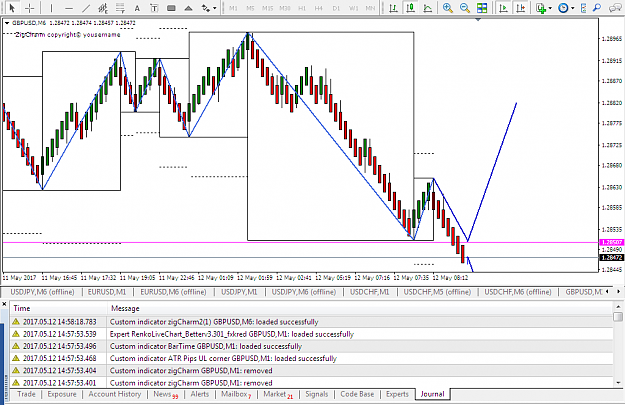Activate the Crosshair tool
625x405 pixels.
(29, 8)
